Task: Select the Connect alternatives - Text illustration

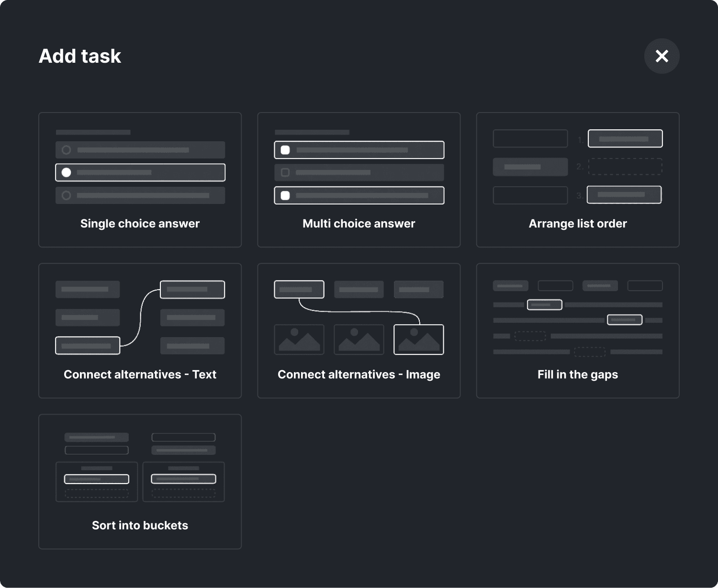Action: click(x=140, y=317)
